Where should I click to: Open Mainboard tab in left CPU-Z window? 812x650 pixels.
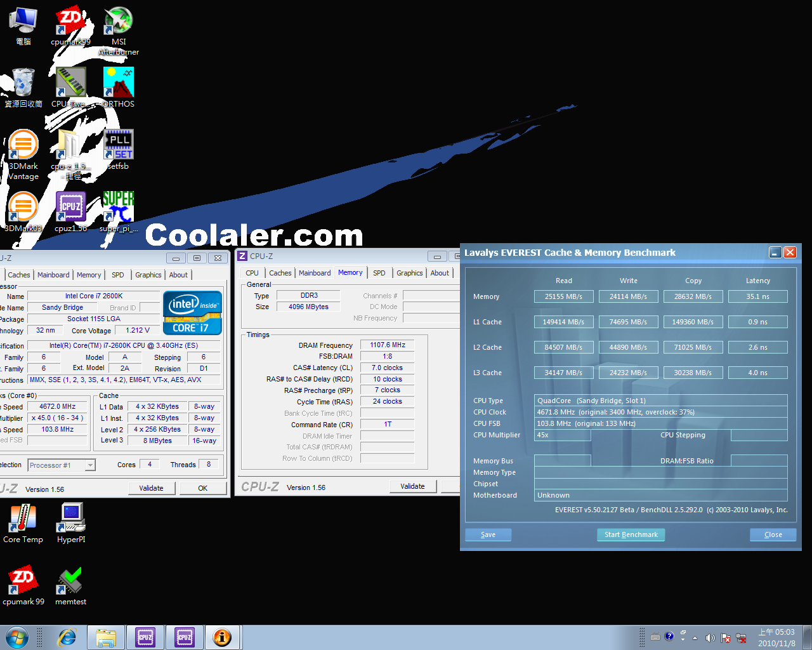pos(53,275)
